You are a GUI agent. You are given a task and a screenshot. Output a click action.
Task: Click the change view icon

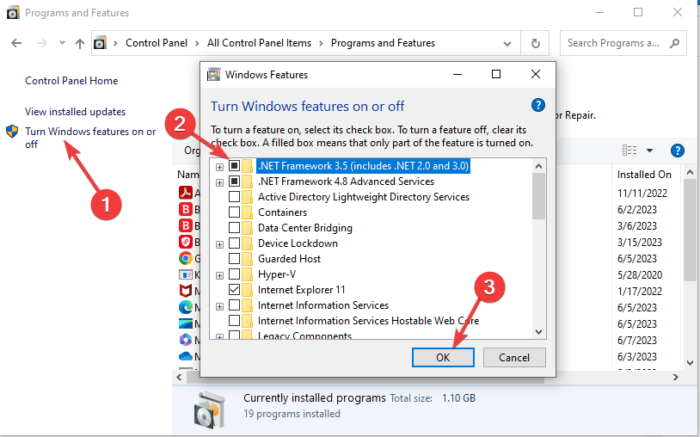tap(629, 150)
